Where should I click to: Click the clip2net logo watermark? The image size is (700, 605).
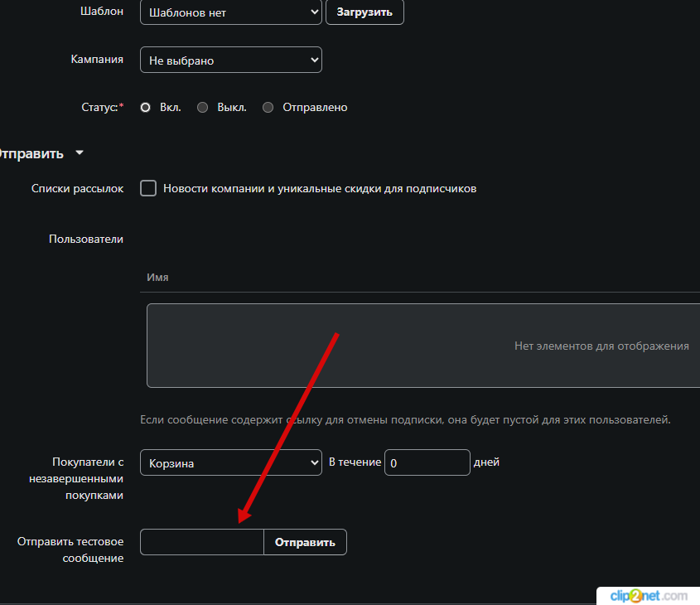pos(648,596)
